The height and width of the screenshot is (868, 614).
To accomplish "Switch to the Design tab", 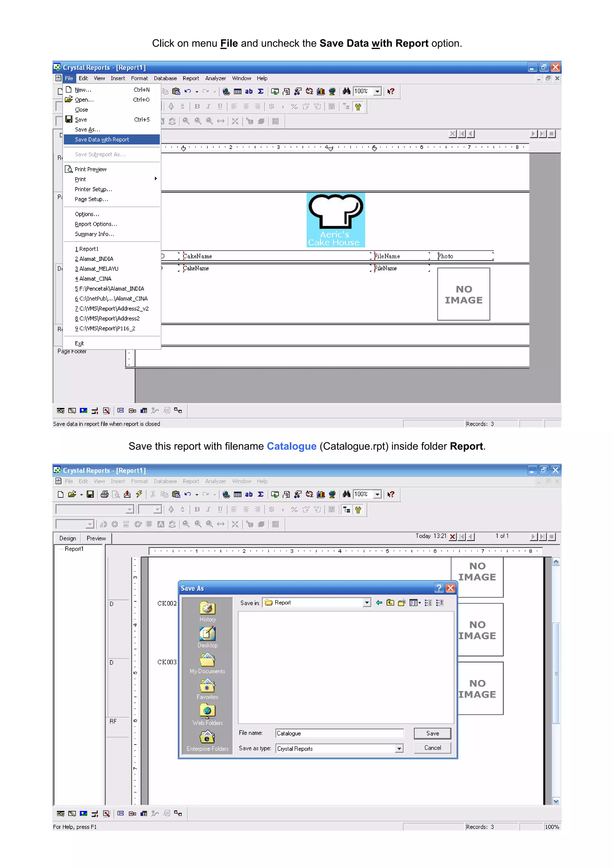I will tap(68, 538).
